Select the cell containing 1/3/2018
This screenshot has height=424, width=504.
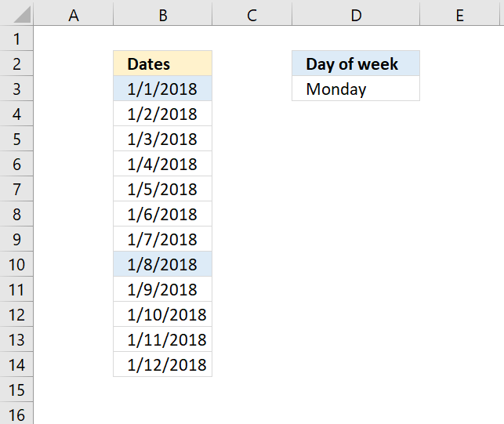coord(162,139)
